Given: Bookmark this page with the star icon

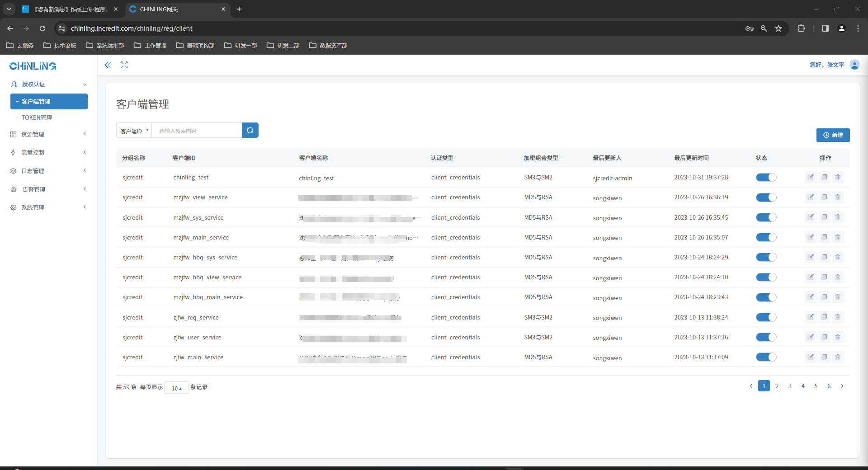Looking at the screenshot, I should tap(778, 28).
